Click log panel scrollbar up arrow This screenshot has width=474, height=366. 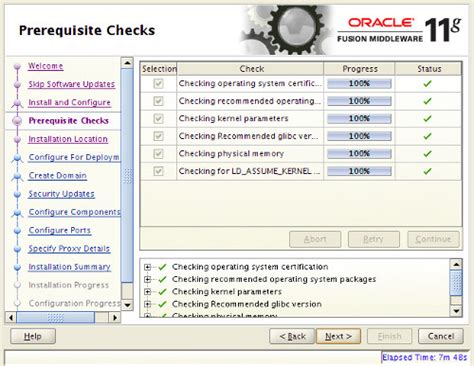(x=456, y=264)
